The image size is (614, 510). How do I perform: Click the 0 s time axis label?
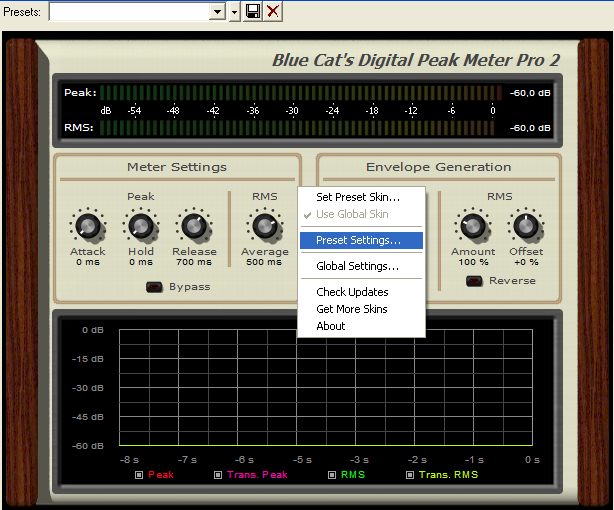point(532,460)
